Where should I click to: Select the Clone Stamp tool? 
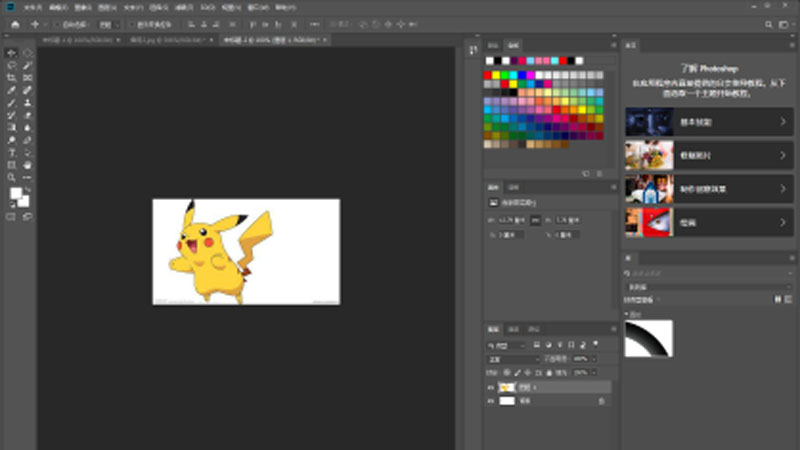click(x=28, y=103)
